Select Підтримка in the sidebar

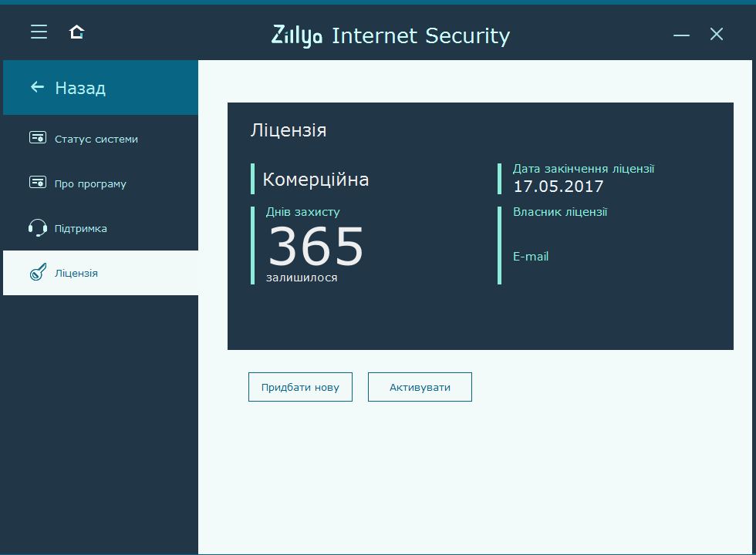pos(101,228)
